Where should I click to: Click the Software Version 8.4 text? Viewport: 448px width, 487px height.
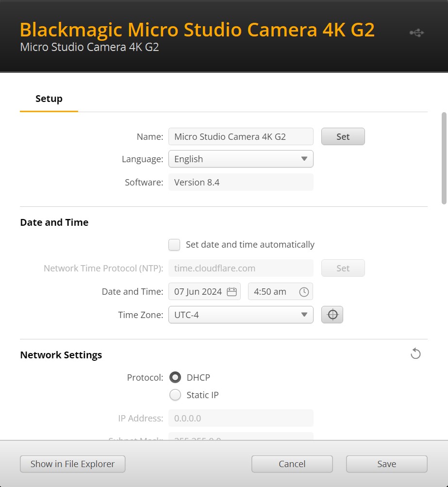pos(197,182)
